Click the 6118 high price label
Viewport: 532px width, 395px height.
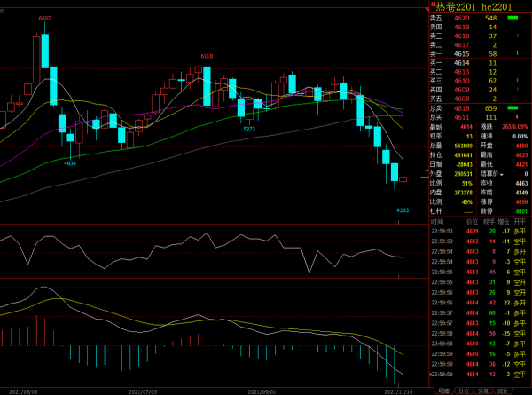point(207,56)
